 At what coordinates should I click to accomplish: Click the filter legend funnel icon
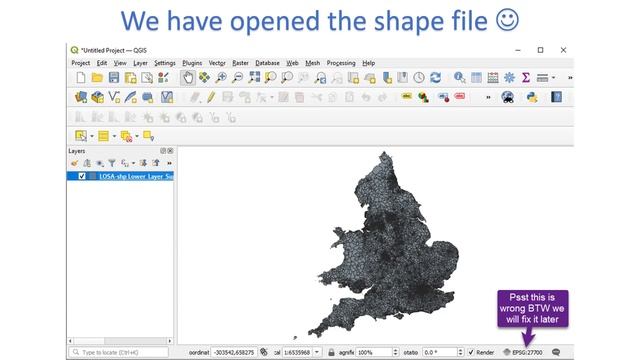point(112,163)
